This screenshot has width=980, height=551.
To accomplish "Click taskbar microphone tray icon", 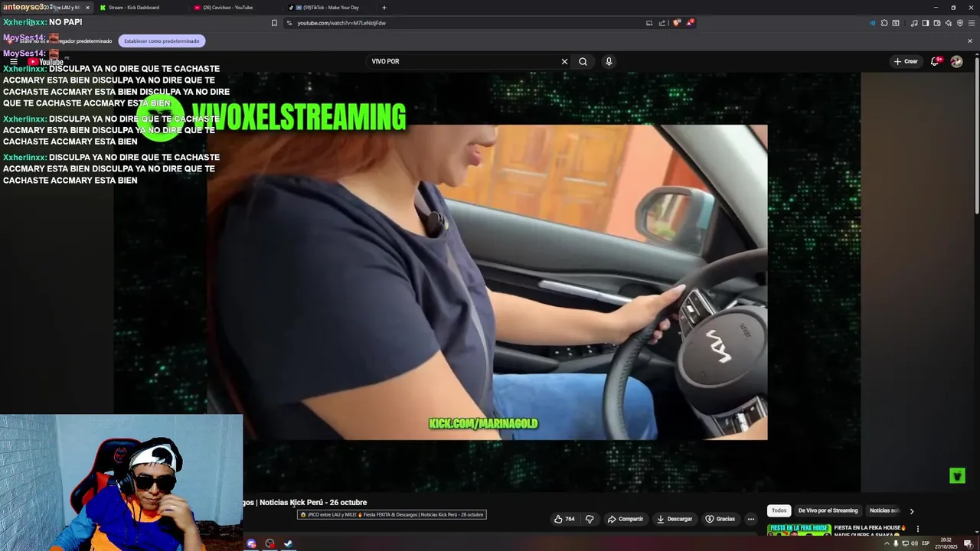I will tap(896, 543).
